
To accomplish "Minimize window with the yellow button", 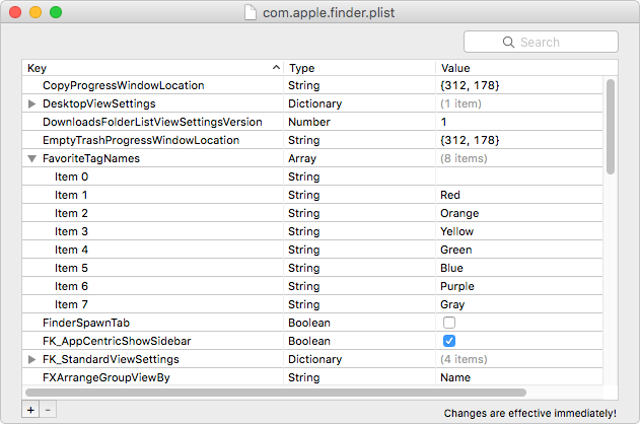I will point(36,12).
